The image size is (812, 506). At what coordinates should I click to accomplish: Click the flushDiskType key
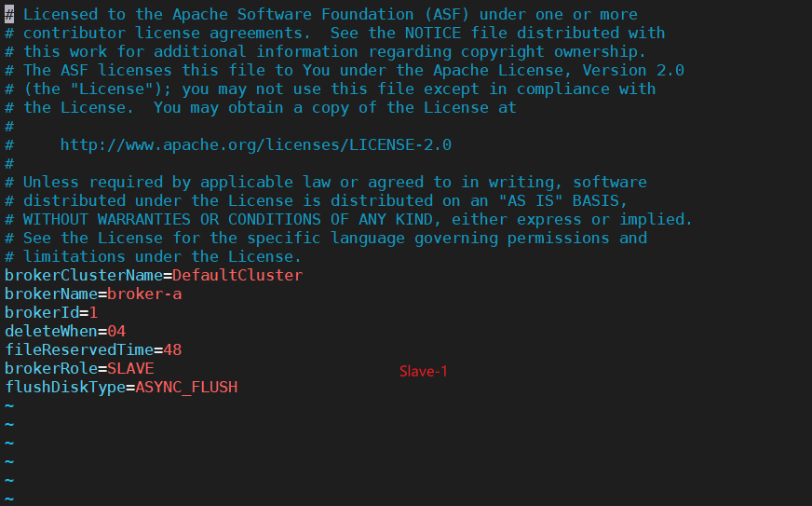[x=65, y=388]
